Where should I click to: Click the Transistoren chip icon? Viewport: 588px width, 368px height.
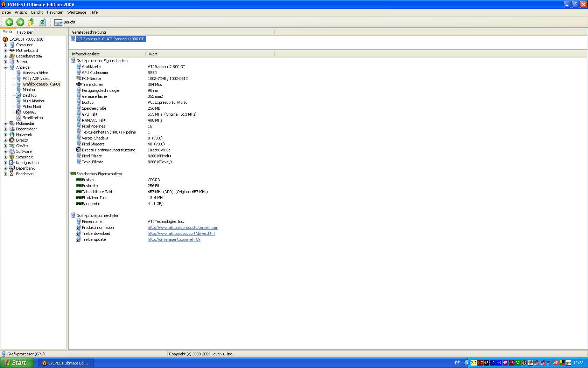coord(79,84)
